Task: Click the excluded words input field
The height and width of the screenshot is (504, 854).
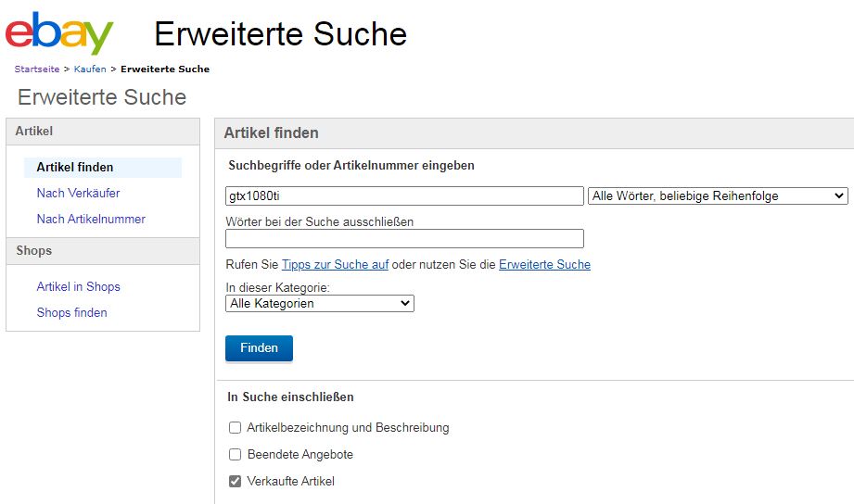Action: (x=404, y=239)
